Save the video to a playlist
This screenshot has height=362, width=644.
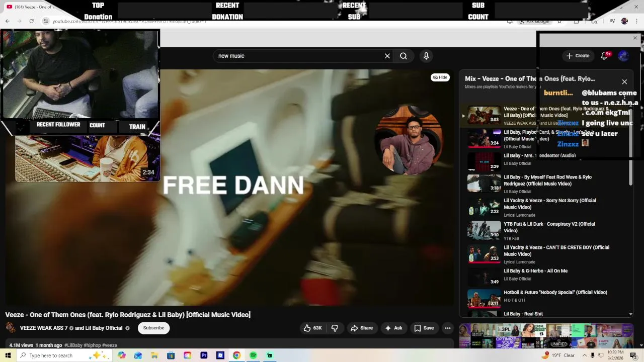(x=424, y=328)
